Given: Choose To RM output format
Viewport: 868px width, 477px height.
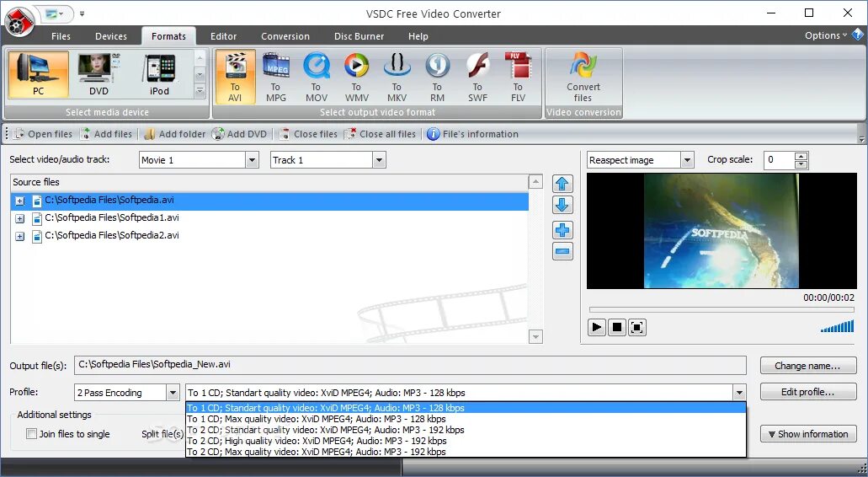Looking at the screenshot, I should pyautogui.click(x=437, y=77).
